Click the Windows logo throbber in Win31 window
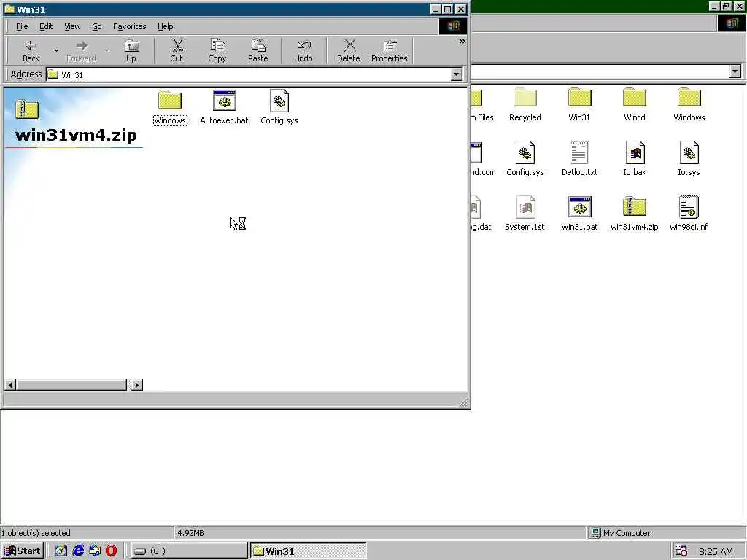Image resolution: width=747 pixels, height=560 pixels. [453, 26]
